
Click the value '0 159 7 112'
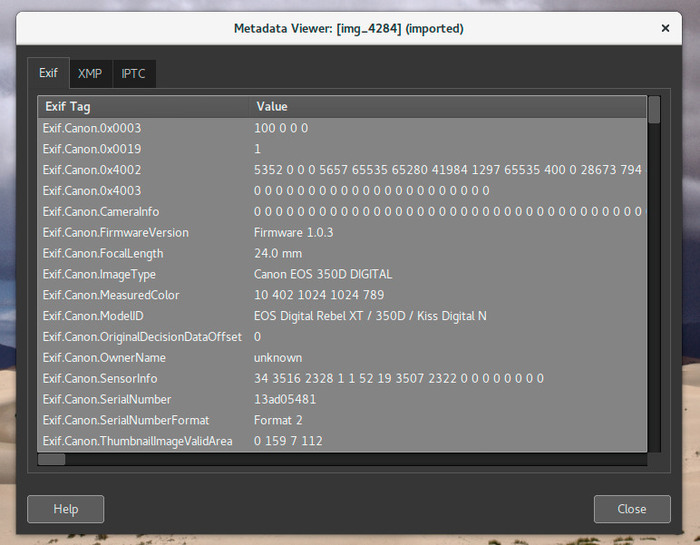pyautogui.click(x=288, y=441)
